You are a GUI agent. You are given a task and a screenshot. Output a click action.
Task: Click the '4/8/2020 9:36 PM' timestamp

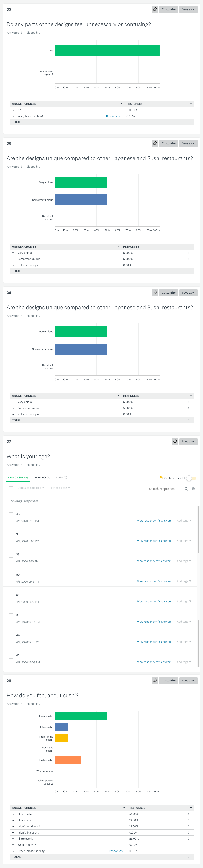28,521
